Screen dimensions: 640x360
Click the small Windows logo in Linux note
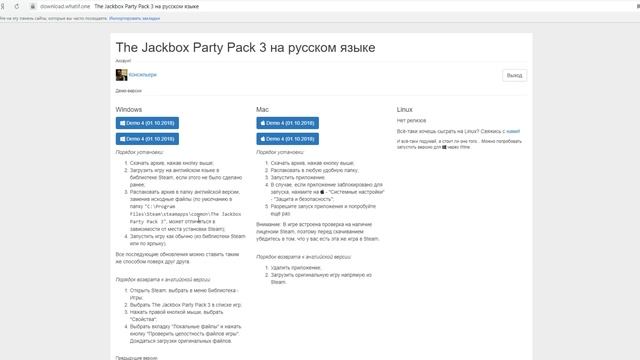[x=444, y=147]
